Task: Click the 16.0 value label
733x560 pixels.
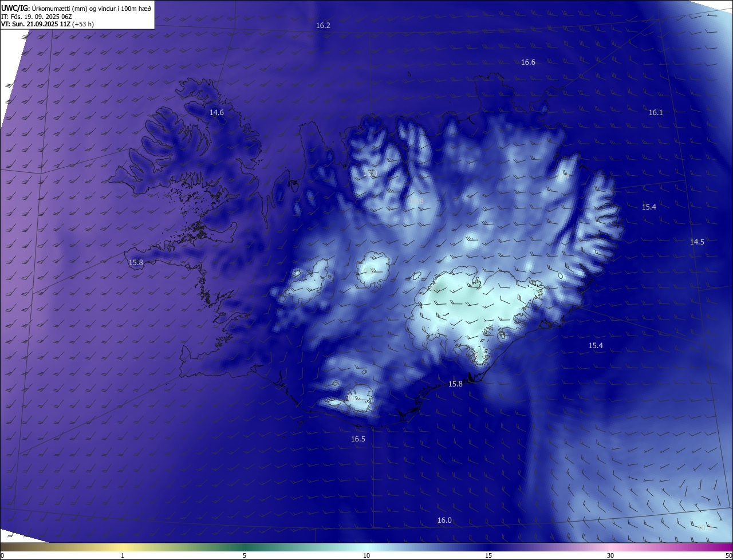Action: 444,520
